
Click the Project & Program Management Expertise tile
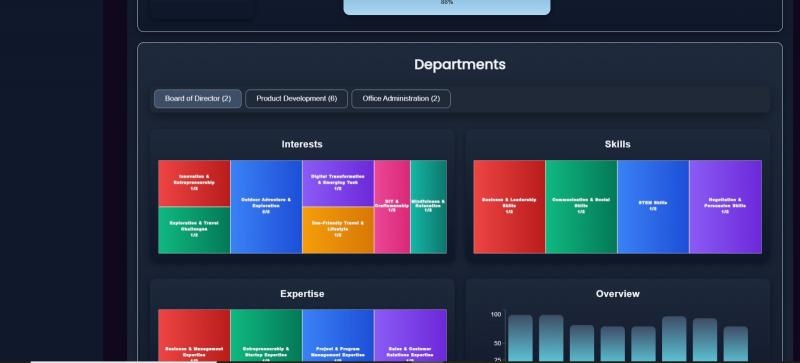(x=338, y=335)
